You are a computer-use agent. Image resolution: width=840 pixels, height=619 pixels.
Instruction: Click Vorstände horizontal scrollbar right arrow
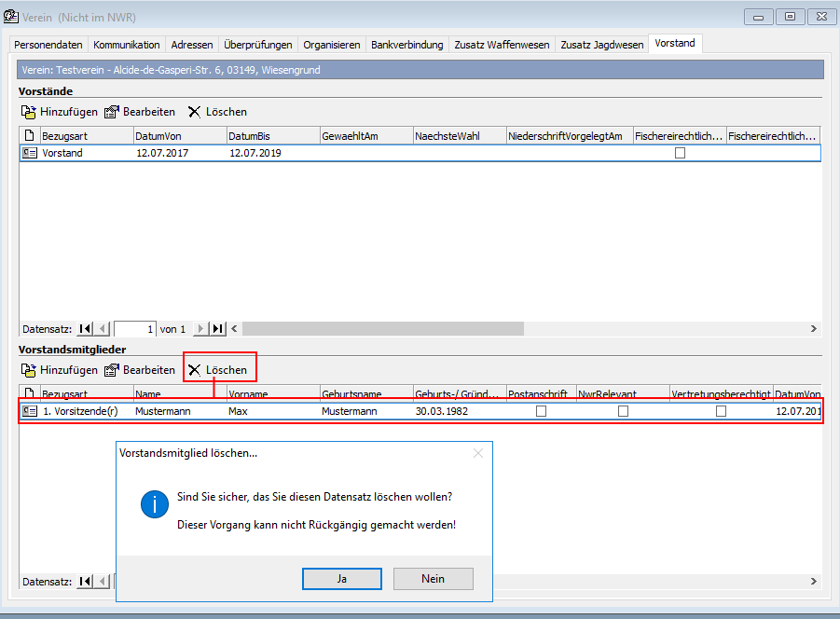(x=813, y=328)
